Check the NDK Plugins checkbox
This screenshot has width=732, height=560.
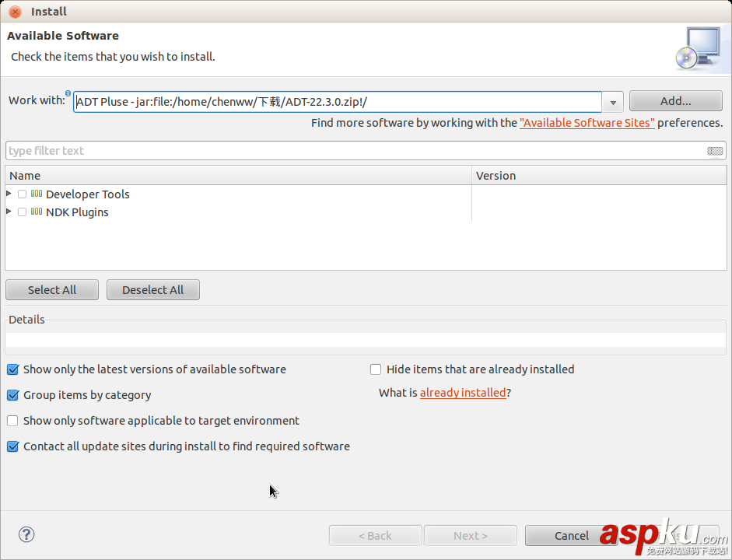[x=22, y=212]
